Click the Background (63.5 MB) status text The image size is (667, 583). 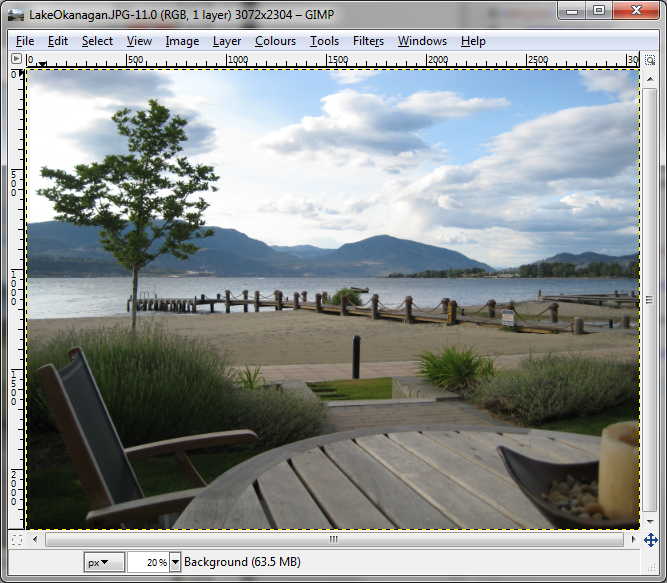242,562
